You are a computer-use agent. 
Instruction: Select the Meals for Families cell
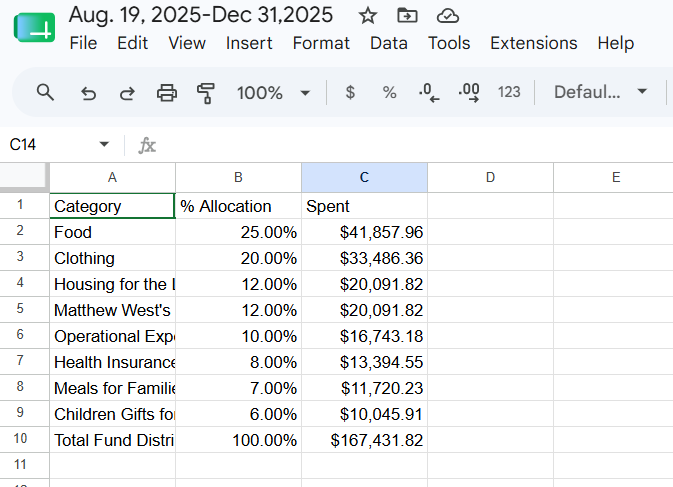pyautogui.click(x=112, y=388)
